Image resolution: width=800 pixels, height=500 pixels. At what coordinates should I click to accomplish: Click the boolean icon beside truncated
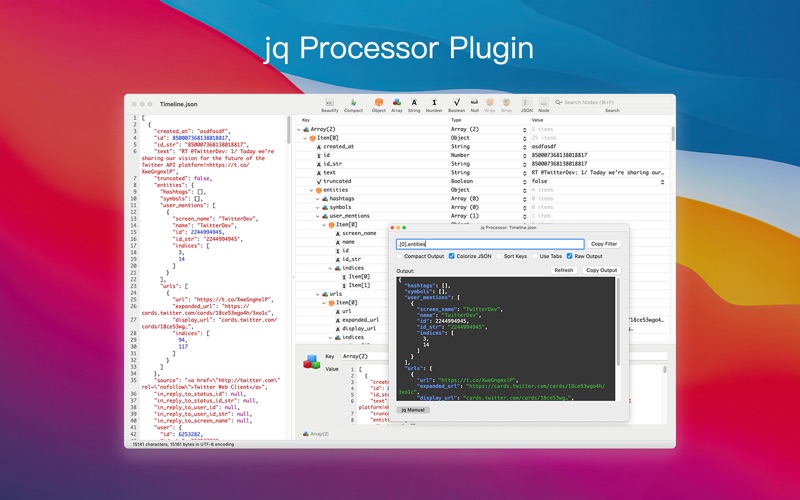pos(319,181)
